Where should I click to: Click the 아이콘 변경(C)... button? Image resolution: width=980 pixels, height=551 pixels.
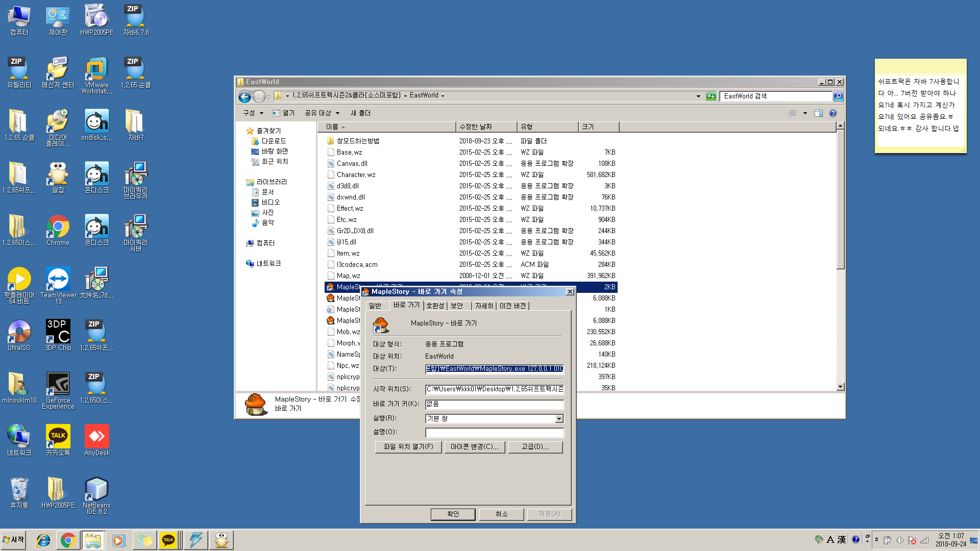point(475,447)
